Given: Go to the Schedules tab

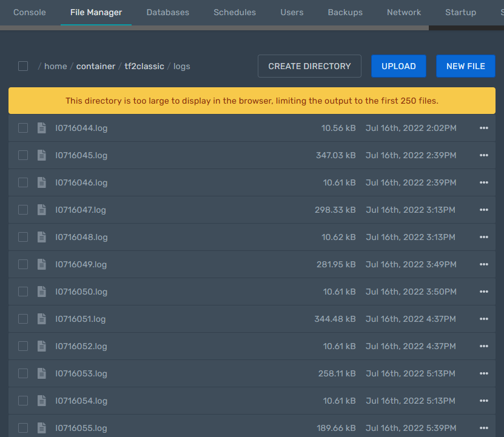Looking at the screenshot, I should tap(235, 12).
